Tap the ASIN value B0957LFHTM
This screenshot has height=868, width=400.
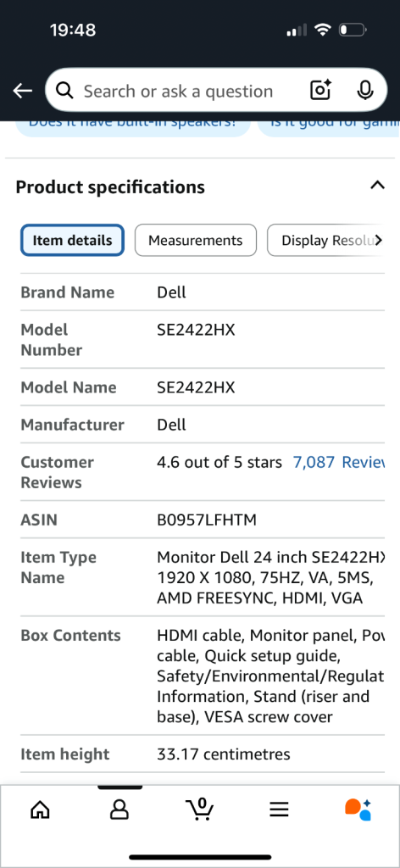[207, 520]
